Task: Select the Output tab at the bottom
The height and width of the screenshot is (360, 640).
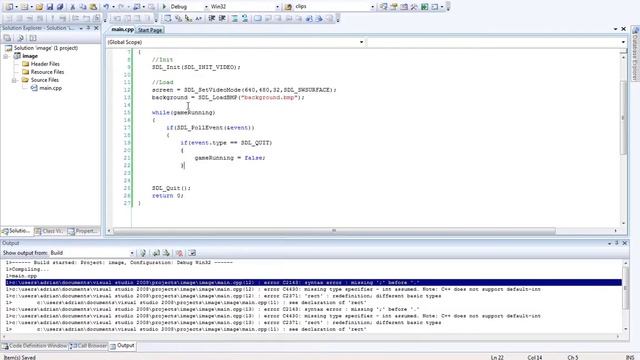Action: click(x=122, y=346)
